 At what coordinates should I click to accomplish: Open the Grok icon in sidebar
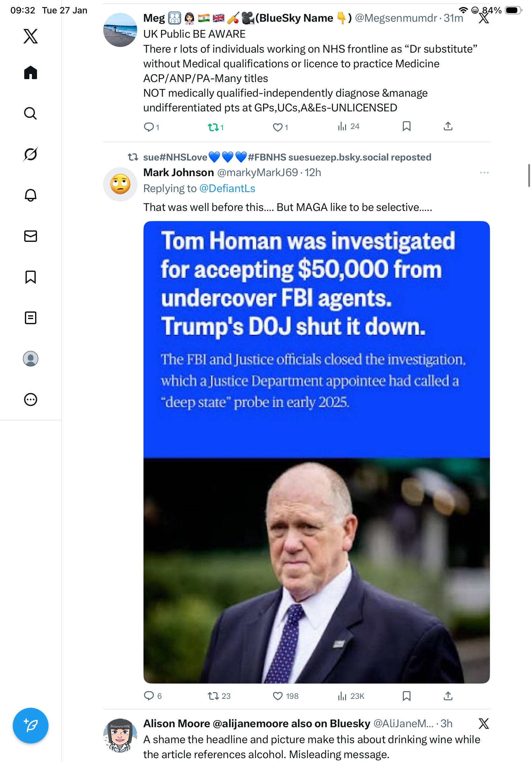click(x=31, y=154)
